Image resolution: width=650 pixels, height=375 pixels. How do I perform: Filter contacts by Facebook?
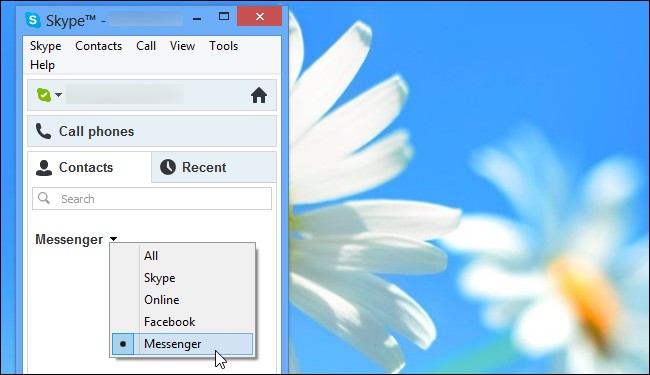pyautogui.click(x=182, y=322)
